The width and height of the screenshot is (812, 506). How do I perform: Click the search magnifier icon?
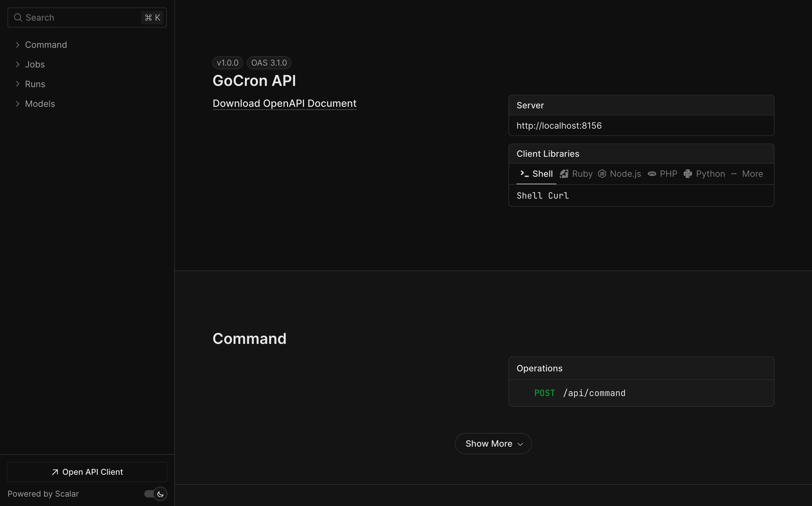coord(18,17)
